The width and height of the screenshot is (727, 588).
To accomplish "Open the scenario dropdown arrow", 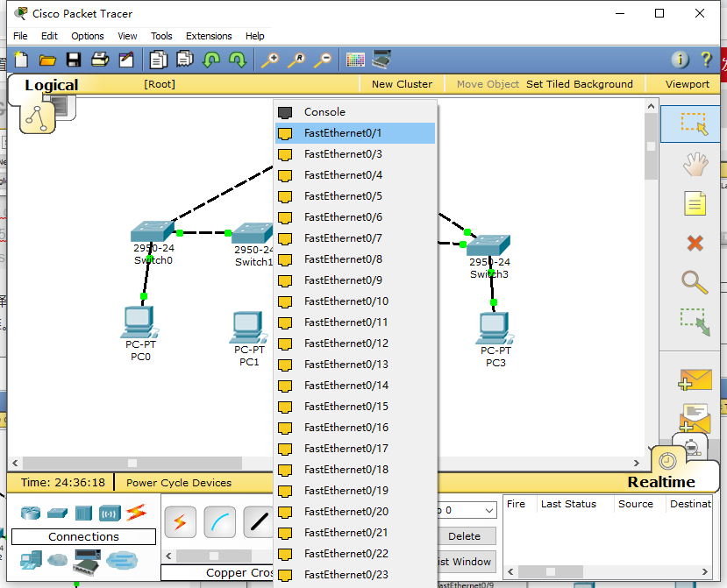I will (489, 511).
